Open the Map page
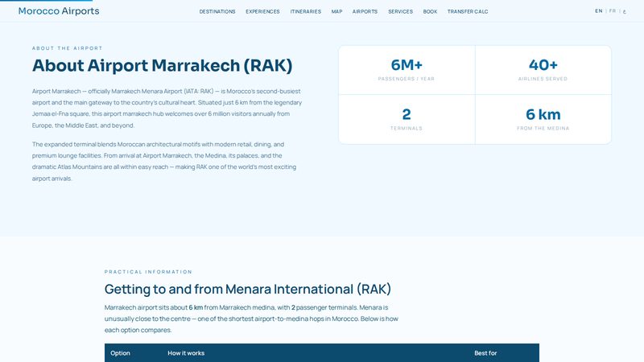Image resolution: width=644 pixels, height=362 pixels. (x=336, y=11)
